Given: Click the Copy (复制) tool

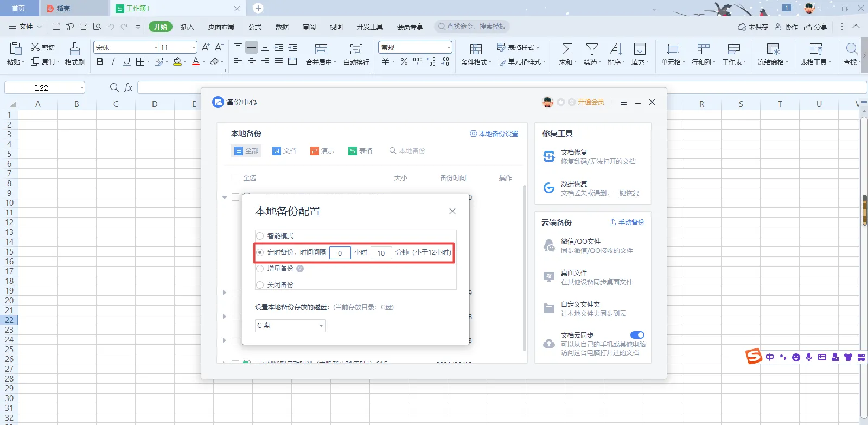Looking at the screenshot, I should (x=43, y=61).
